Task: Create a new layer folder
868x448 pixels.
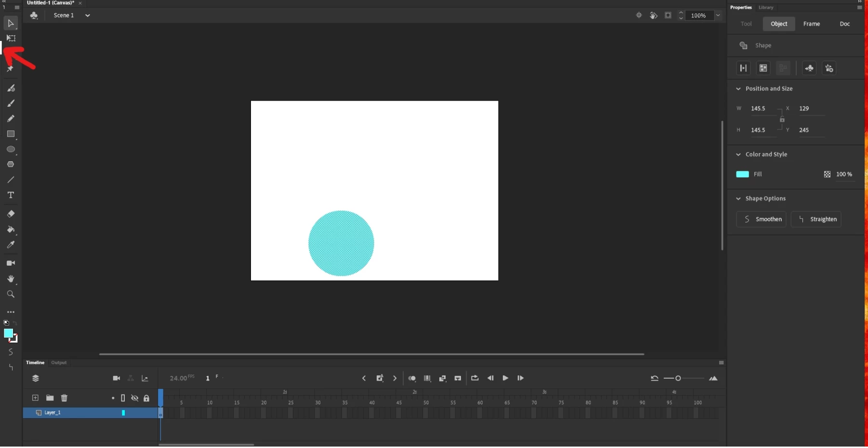Action: coord(50,398)
